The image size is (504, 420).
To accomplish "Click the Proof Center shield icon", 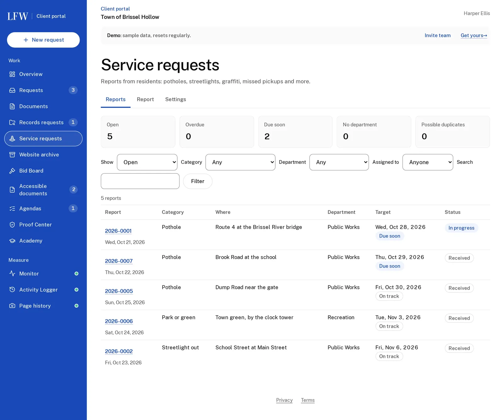I will coord(12,224).
